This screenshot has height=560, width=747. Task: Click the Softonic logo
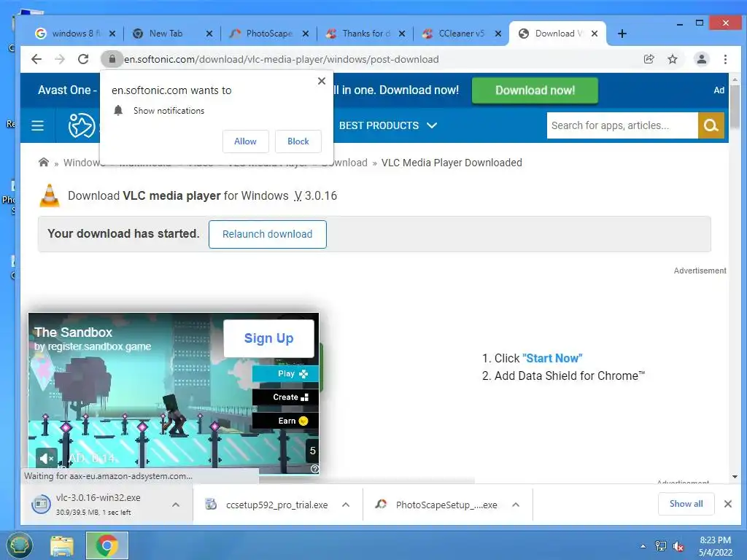(x=82, y=125)
